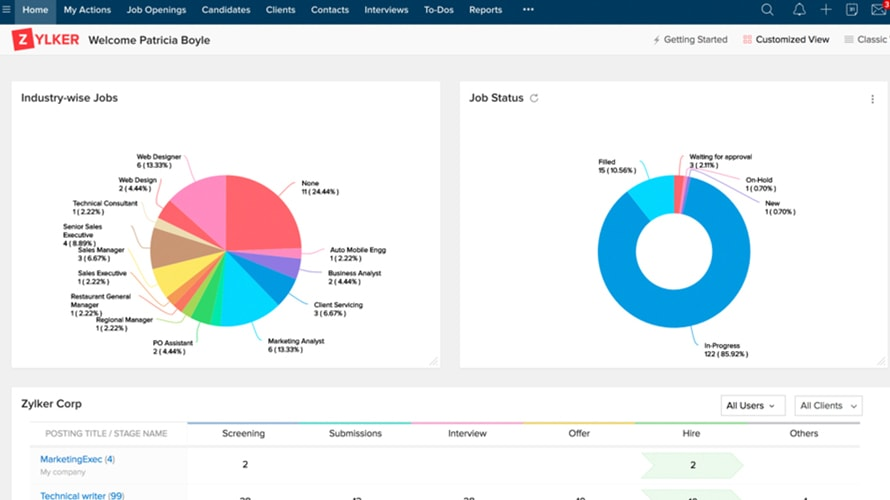Click the Hire count for MarketingExec
This screenshot has width=890, height=500.
click(x=691, y=465)
